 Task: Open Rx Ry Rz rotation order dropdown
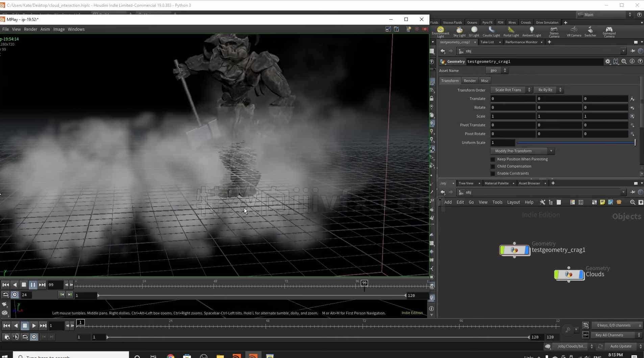coord(549,90)
